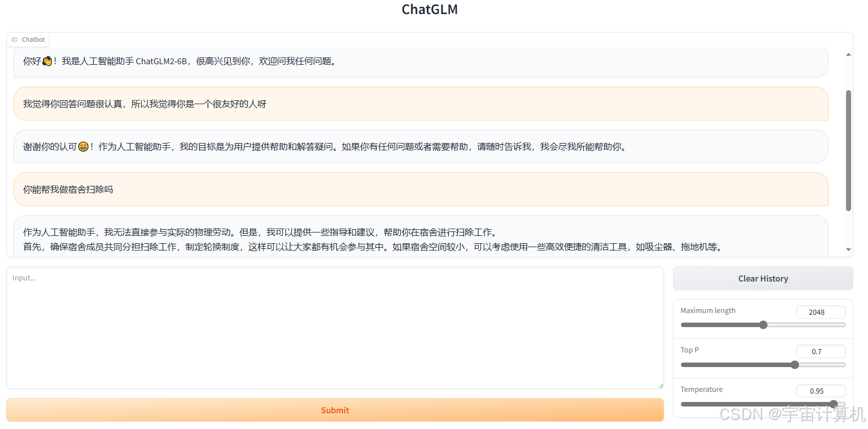This screenshot has width=868, height=429.
Task: Click the ChatGLM page title
Action: [430, 10]
